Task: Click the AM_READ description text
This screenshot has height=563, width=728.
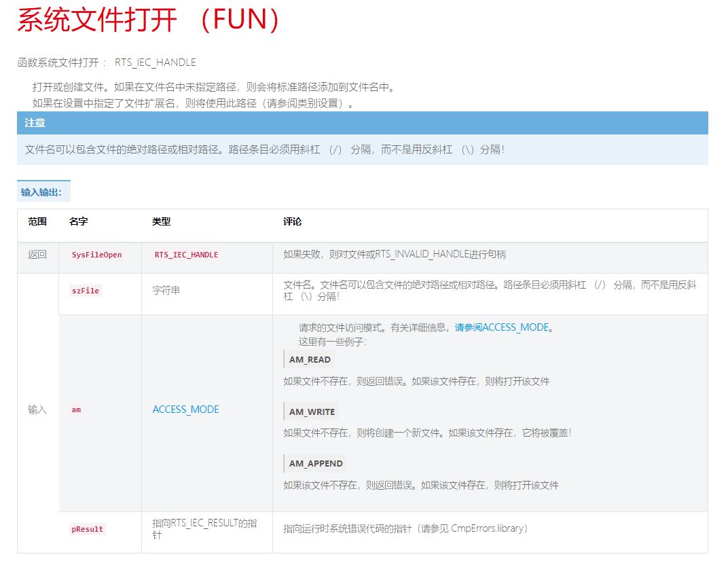Action: [x=416, y=382]
